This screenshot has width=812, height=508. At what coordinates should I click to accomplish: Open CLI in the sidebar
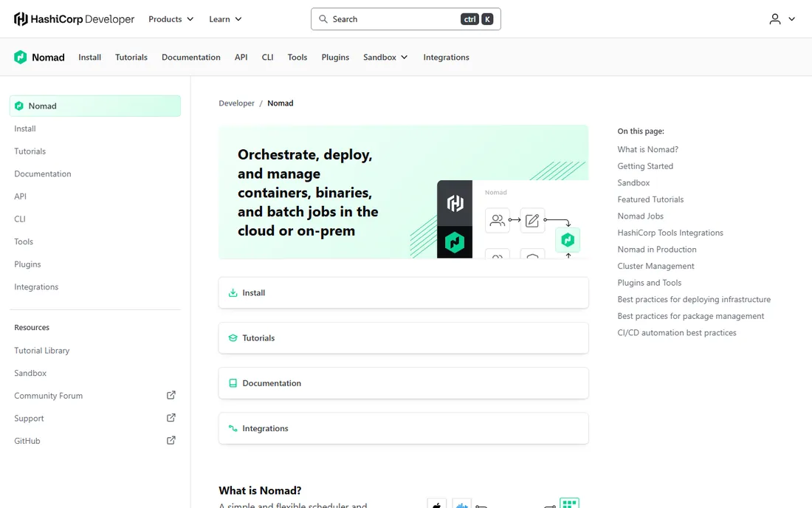(20, 219)
